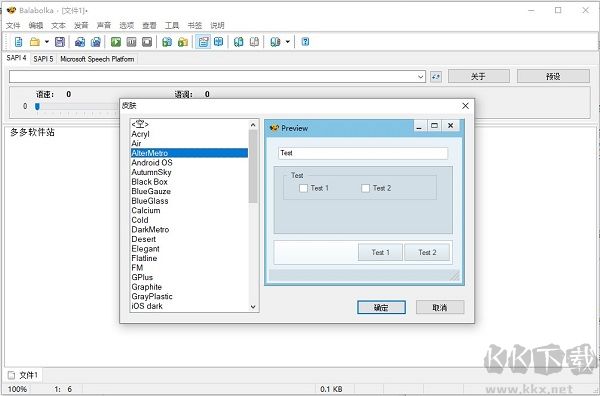Expand the voice selection combo box

coord(421,77)
